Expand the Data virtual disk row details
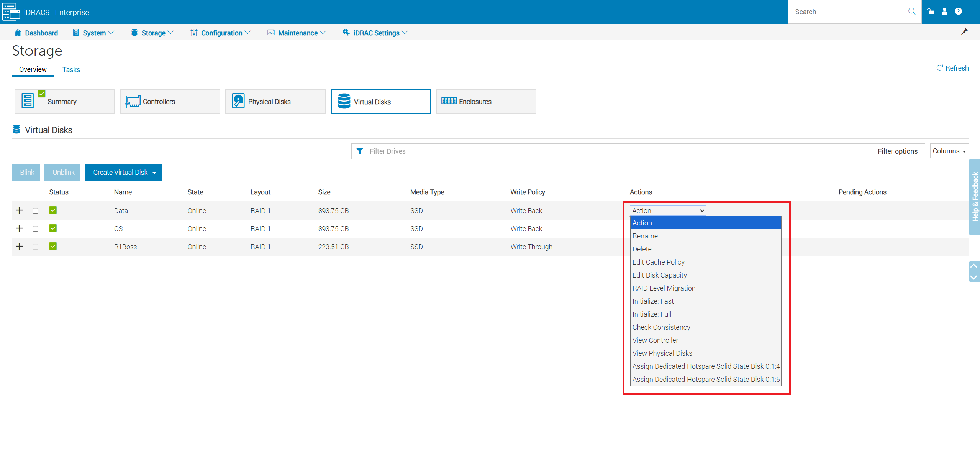 [x=19, y=210]
